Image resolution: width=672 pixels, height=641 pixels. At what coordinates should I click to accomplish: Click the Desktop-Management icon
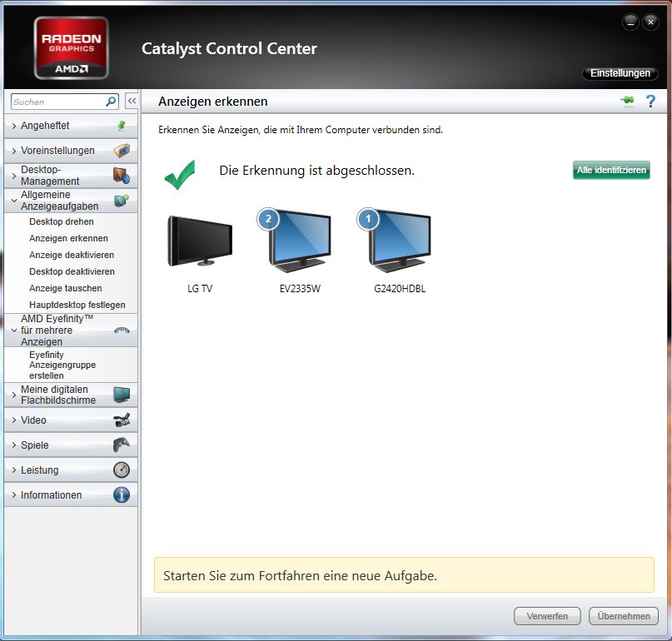click(122, 176)
